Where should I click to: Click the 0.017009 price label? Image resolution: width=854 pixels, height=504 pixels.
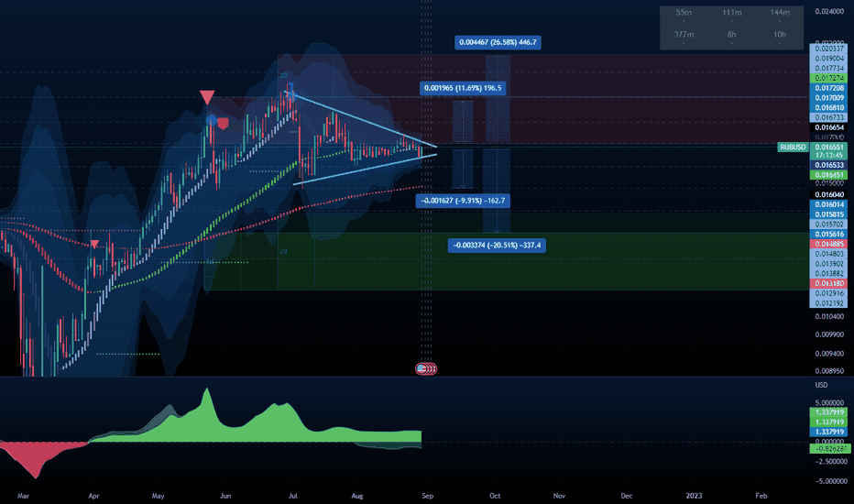(829, 97)
